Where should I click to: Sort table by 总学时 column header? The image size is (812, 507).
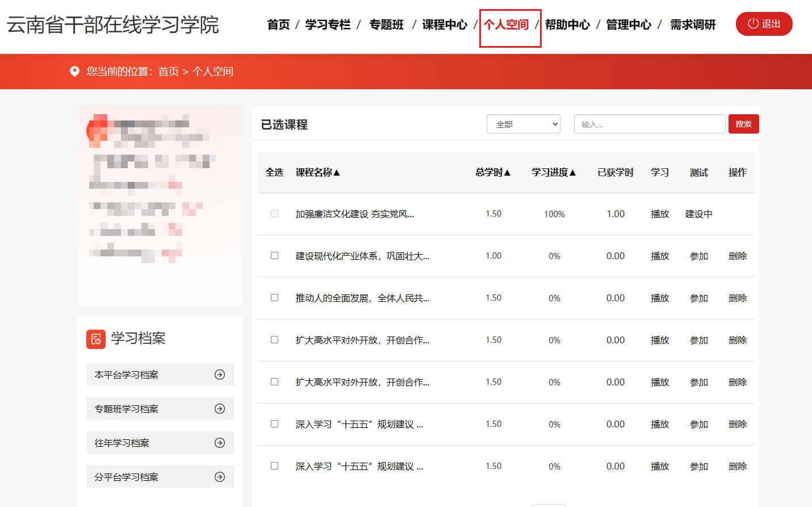pos(493,172)
